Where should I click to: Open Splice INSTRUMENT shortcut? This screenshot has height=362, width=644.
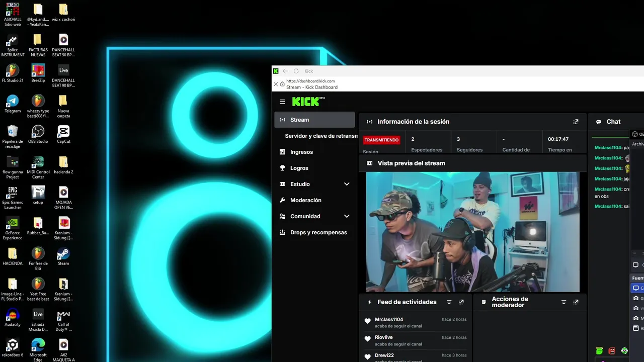13,45
